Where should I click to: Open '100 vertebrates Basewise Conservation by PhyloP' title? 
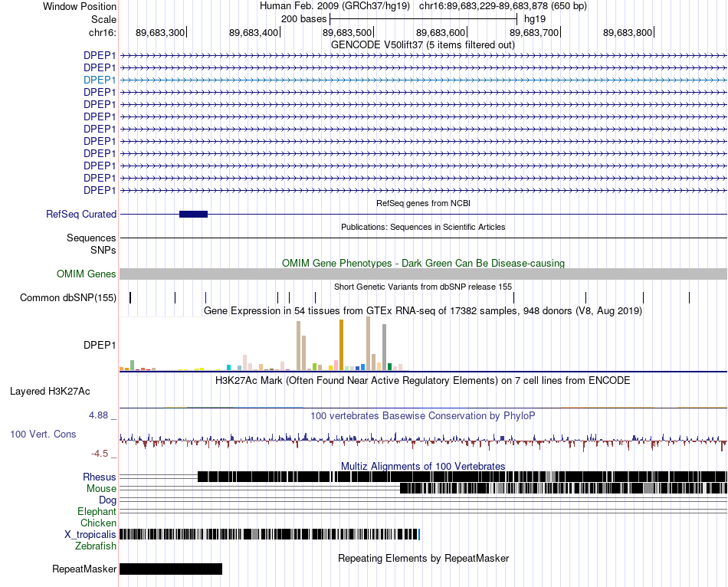[423, 415]
